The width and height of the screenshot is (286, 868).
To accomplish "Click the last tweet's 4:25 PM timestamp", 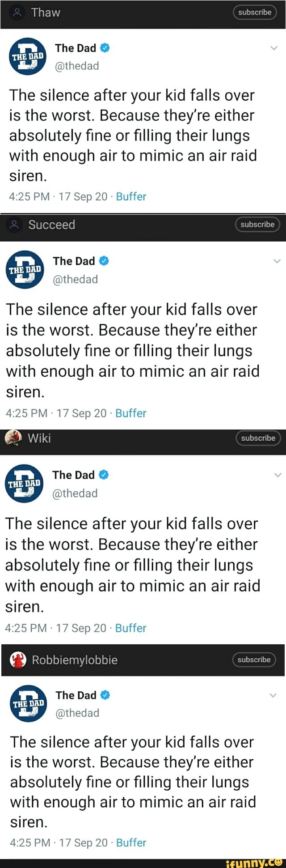I will click(30, 842).
